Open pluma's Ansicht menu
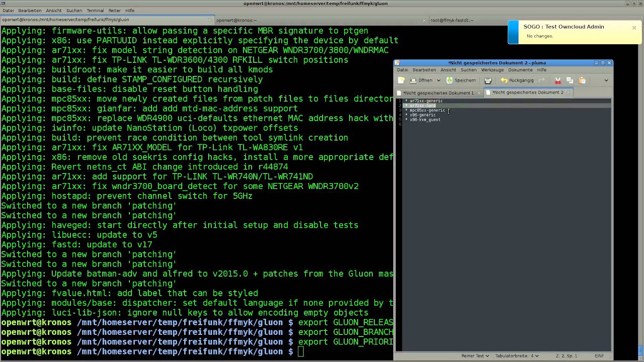This screenshot has width=644, height=362. point(448,70)
